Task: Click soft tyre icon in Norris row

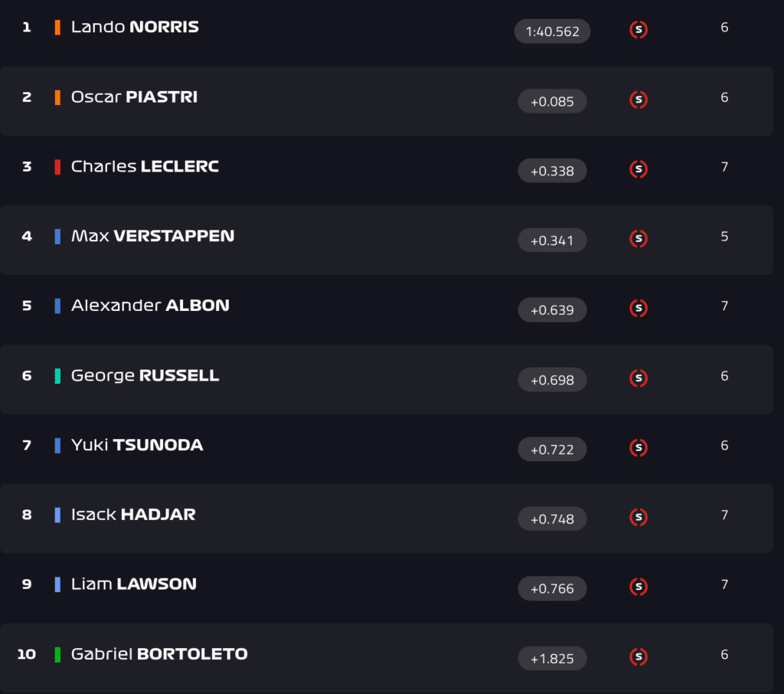Action: click(x=638, y=30)
